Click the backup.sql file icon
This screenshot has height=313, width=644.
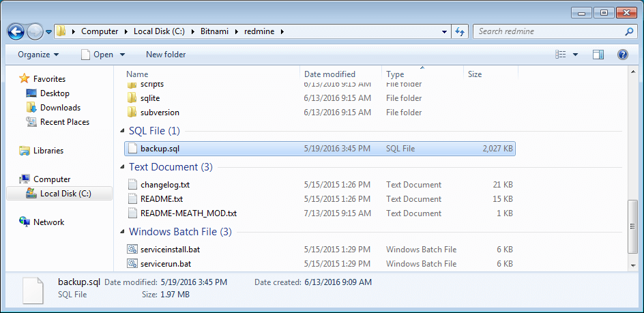point(132,149)
